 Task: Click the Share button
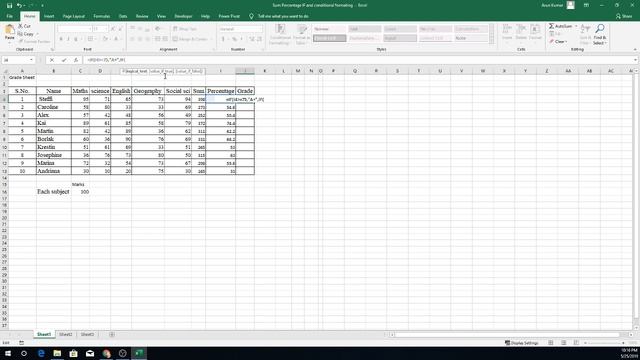tap(624, 16)
